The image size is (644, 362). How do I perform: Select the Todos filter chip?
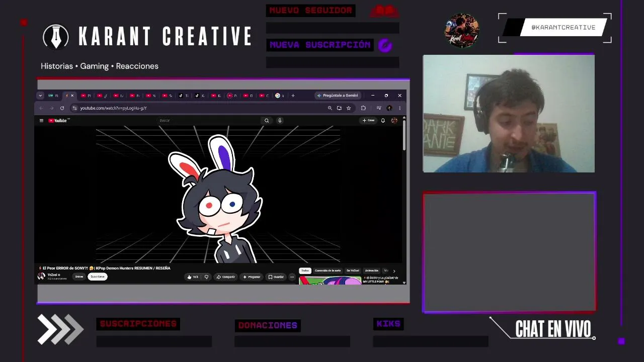pyautogui.click(x=305, y=270)
